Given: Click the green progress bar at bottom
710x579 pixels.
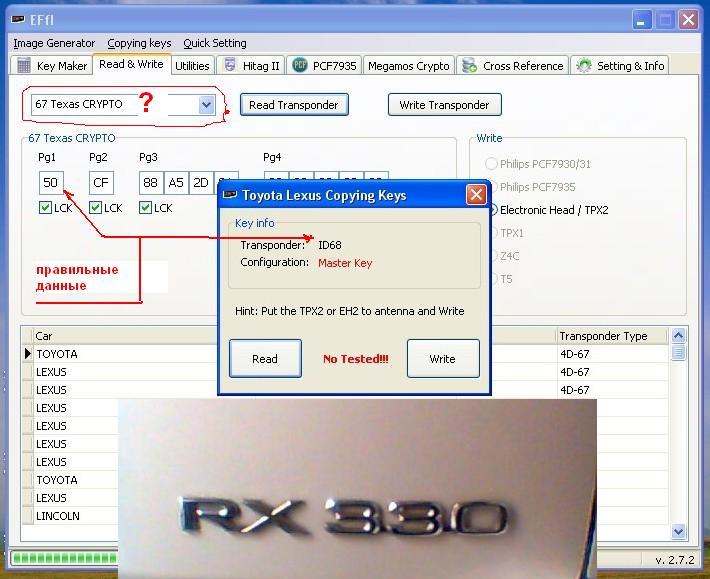Looking at the screenshot, I should click(64, 558).
